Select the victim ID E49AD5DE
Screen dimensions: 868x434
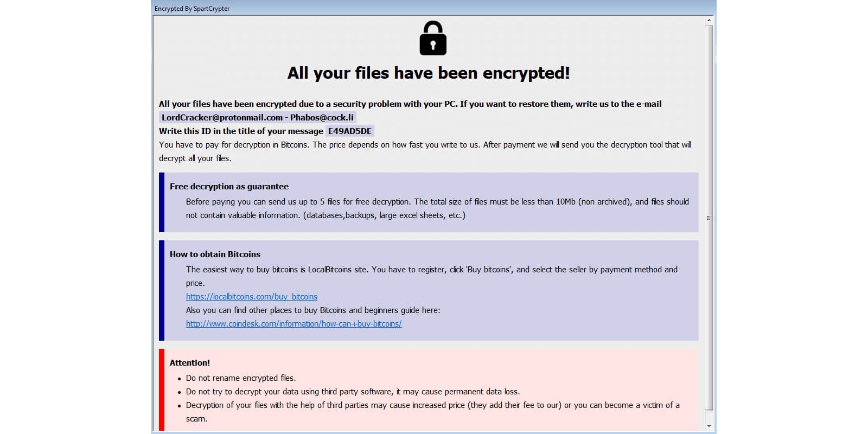point(350,131)
